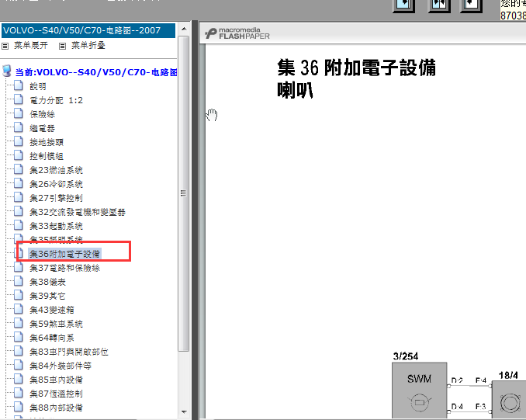Screen dimensions: 526x420
Task: Click the splitter bar between the two panes
Action: 195,220
